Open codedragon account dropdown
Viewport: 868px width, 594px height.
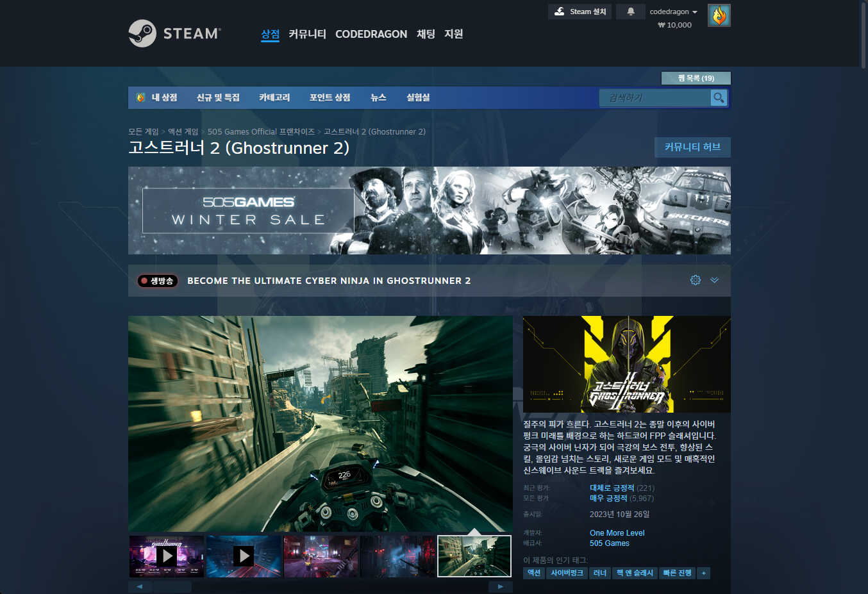coord(673,12)
